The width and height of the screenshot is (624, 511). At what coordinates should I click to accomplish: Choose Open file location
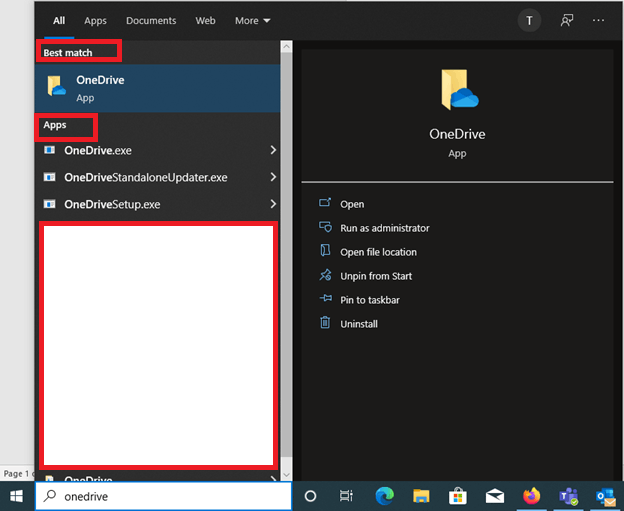tap(378, 252)
